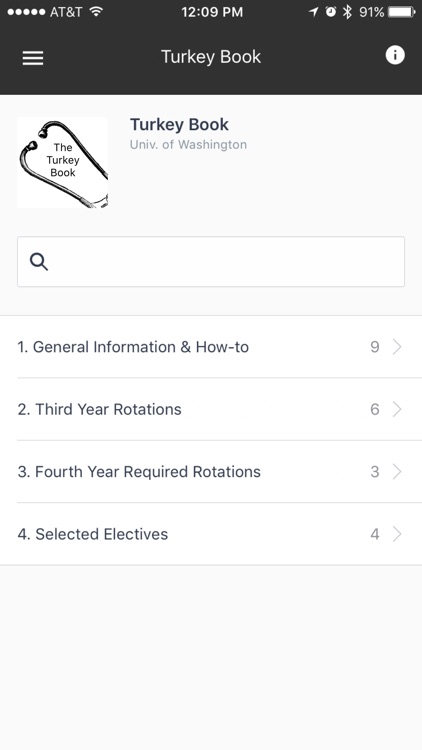Click the magnifying glass search icon
This screenshot has height=750, width=422.
[x=39, y=262]
